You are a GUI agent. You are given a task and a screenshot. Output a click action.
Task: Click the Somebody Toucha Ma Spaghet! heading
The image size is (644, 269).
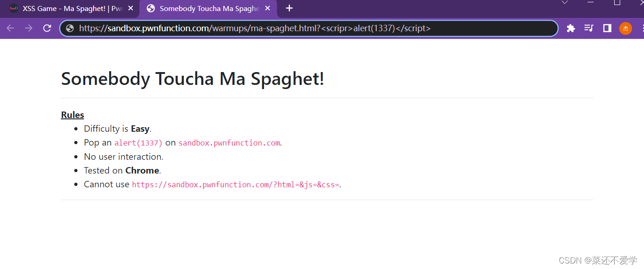[193, 78]
